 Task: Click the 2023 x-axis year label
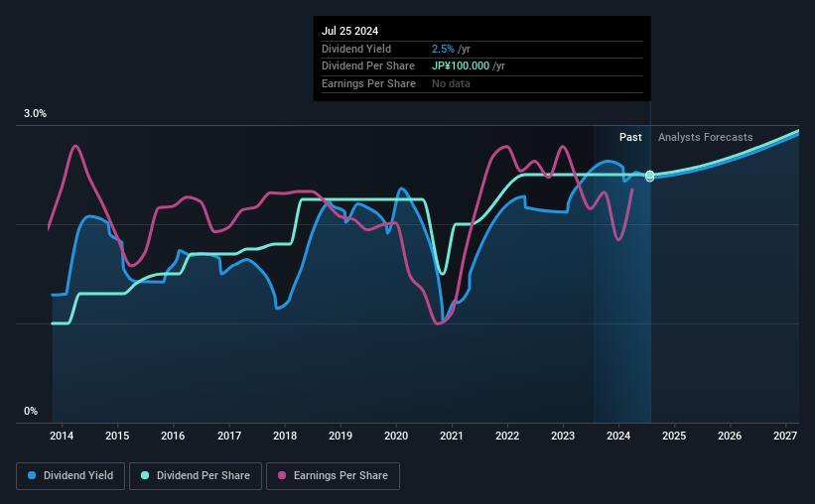coord(563,436)
